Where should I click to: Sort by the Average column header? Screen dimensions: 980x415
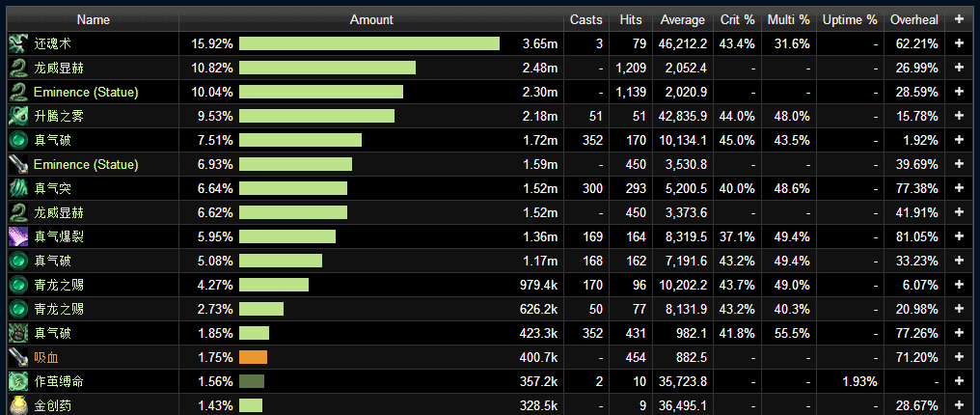coord(683,20)
